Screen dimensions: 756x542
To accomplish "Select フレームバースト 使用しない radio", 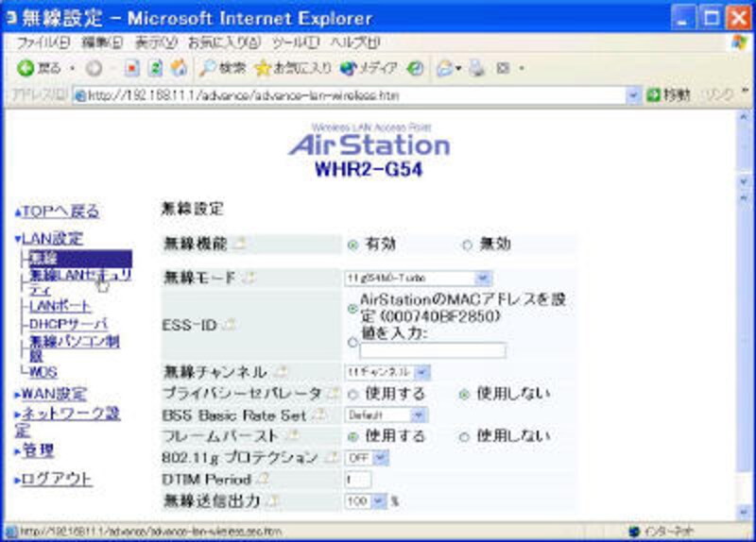I will click(x=464, y=437).
